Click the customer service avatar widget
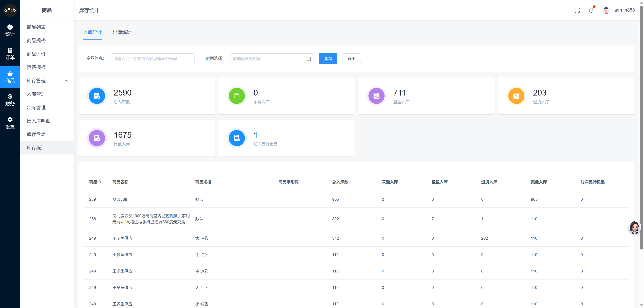The height and width of the screenshot is (308, 644). (x=634, y=227)
